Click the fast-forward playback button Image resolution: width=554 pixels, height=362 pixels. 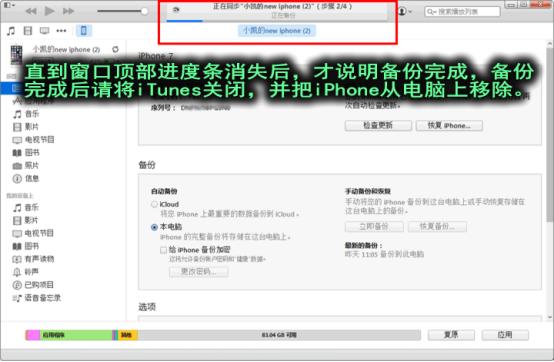pos(68,11)
